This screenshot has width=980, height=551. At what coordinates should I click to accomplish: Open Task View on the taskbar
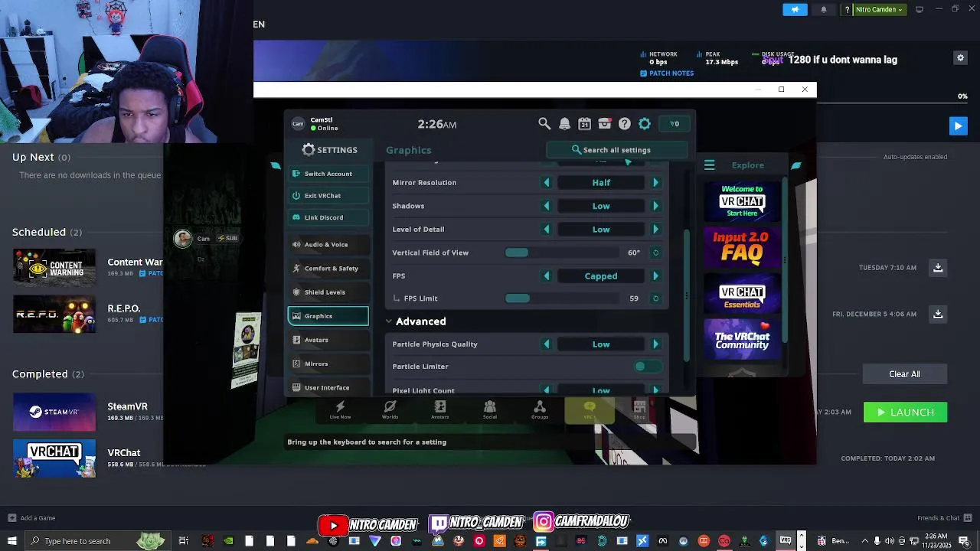pos(184,541)
